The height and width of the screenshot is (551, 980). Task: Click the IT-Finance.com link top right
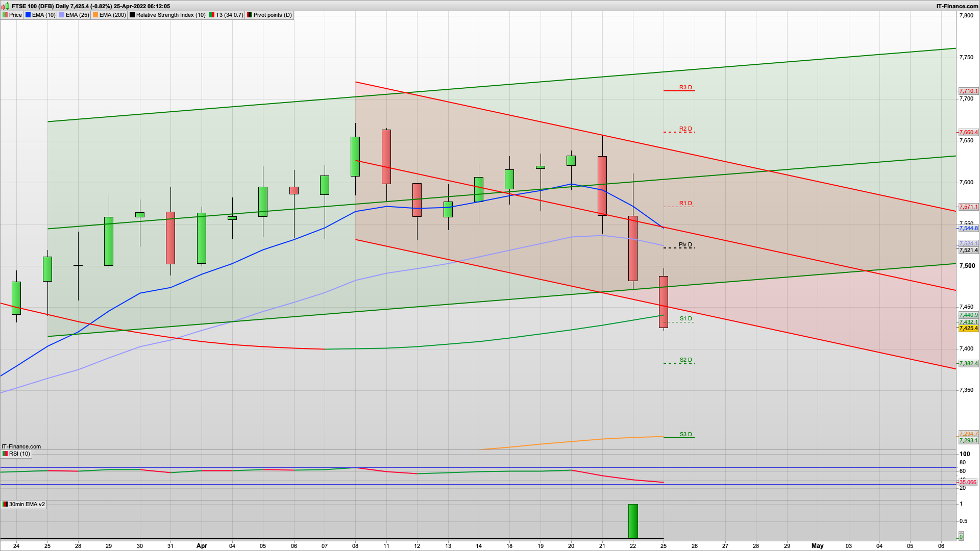957,6
